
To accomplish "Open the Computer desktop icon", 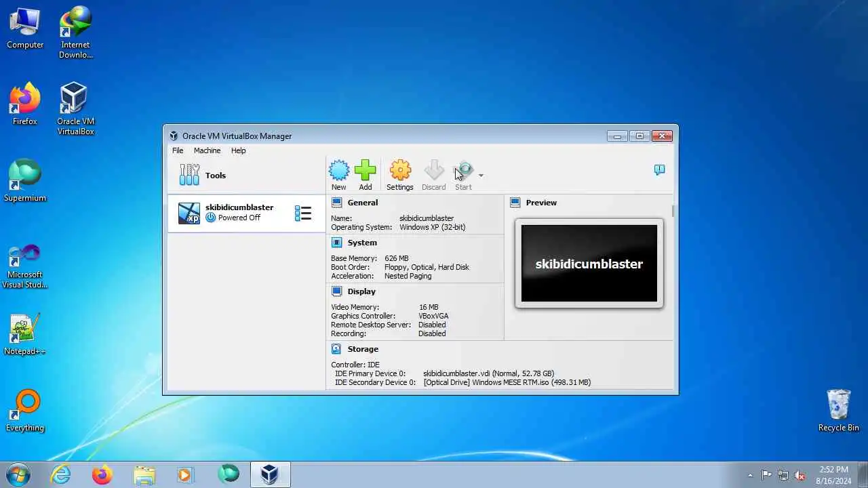I will [25, 28].
